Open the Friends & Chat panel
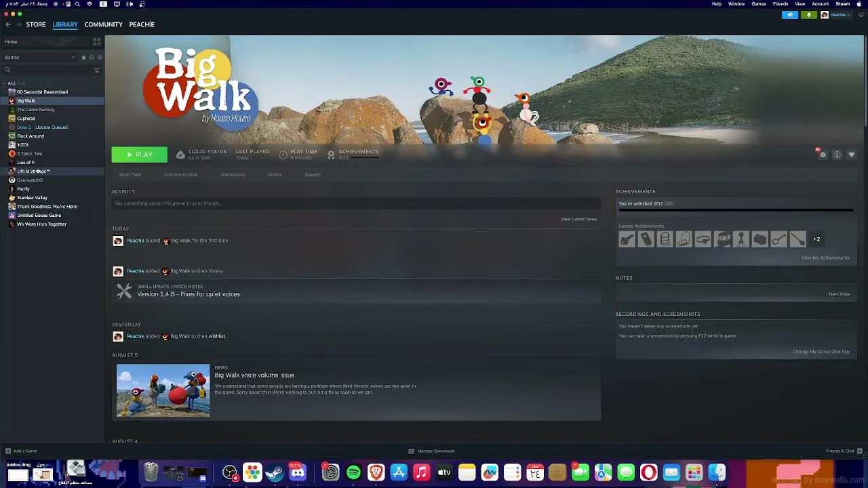The width and height of the screenshot is (868, 488). [844, 451]
